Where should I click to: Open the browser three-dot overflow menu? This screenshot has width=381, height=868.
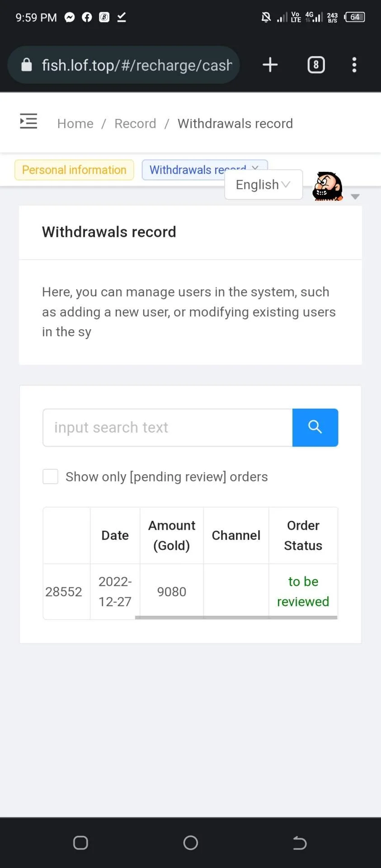pyautogui.click(x=354, y=65)
